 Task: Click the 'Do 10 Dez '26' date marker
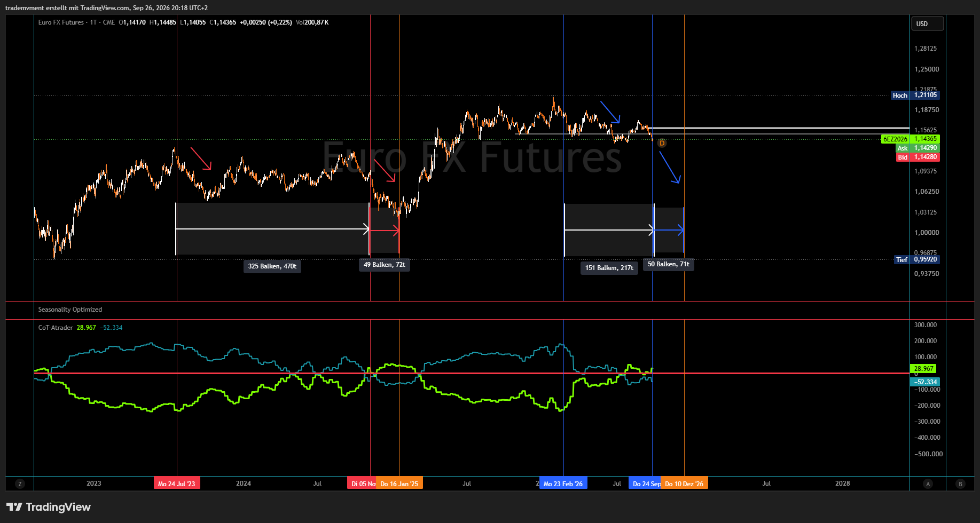(684, 484)
